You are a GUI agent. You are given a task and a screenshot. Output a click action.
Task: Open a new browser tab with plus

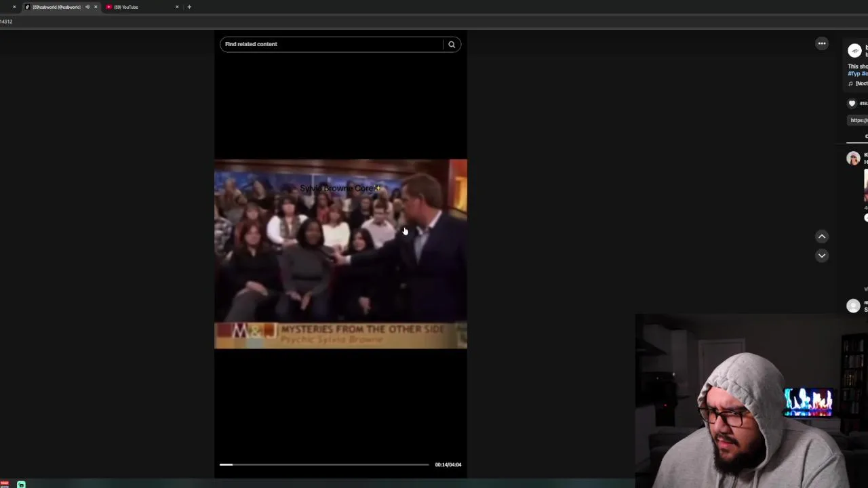click(189, 7)
